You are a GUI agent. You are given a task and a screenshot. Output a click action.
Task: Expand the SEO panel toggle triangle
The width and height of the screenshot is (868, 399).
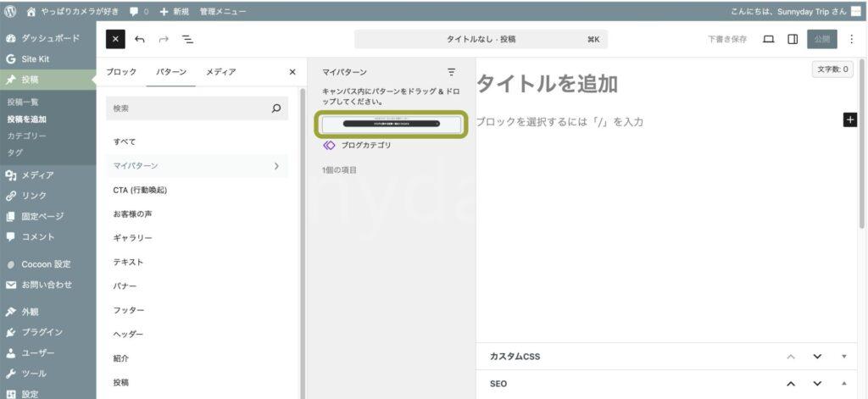[843, 384]
